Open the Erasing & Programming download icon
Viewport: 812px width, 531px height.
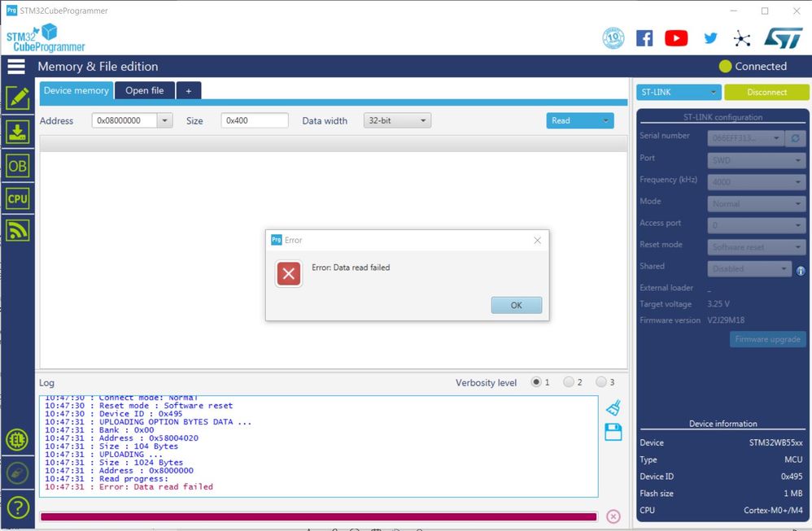[x=18, y=132]
